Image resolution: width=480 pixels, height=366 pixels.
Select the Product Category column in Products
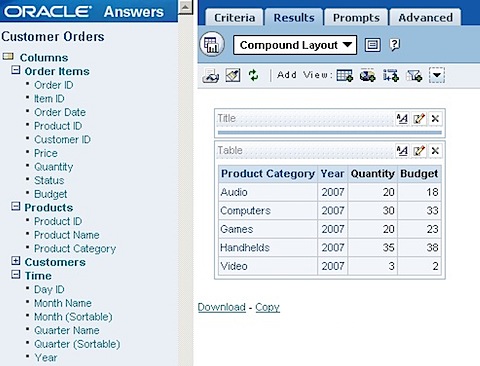pos(75,249)
